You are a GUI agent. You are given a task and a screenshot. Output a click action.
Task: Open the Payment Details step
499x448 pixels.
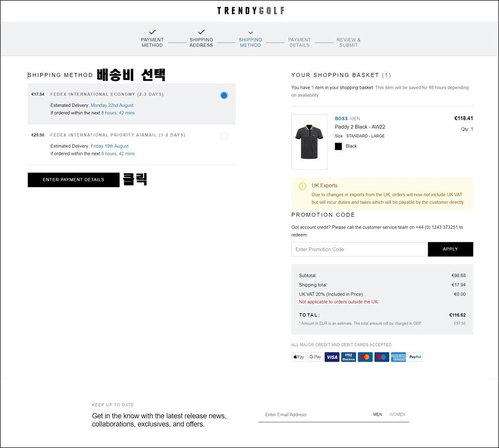299,42
